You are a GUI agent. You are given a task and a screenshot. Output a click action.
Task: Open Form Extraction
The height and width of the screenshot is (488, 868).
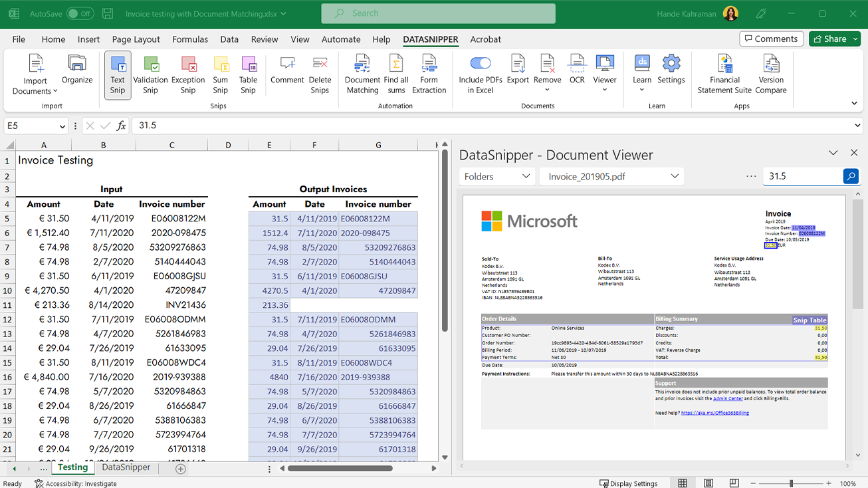tap(429, 74)
